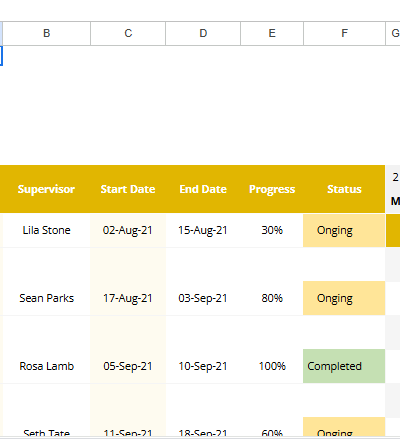Select the Sean Parks cell

pyautogui.click(x=47, y=298)
